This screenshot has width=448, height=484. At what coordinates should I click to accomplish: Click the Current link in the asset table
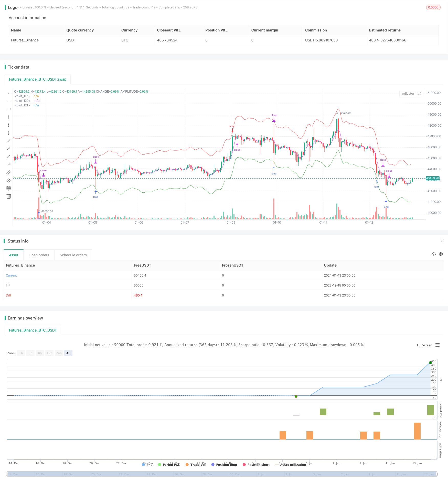(11, 276)
